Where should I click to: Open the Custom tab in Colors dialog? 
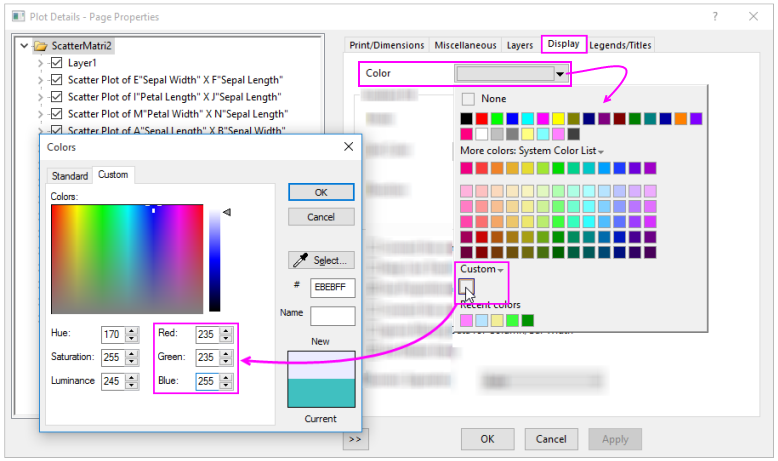pyautogui.click(x=113, y=175)
